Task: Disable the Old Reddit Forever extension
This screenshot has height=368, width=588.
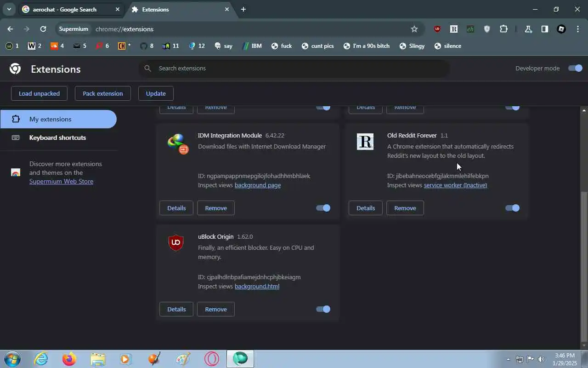Action: pos(512,208)
